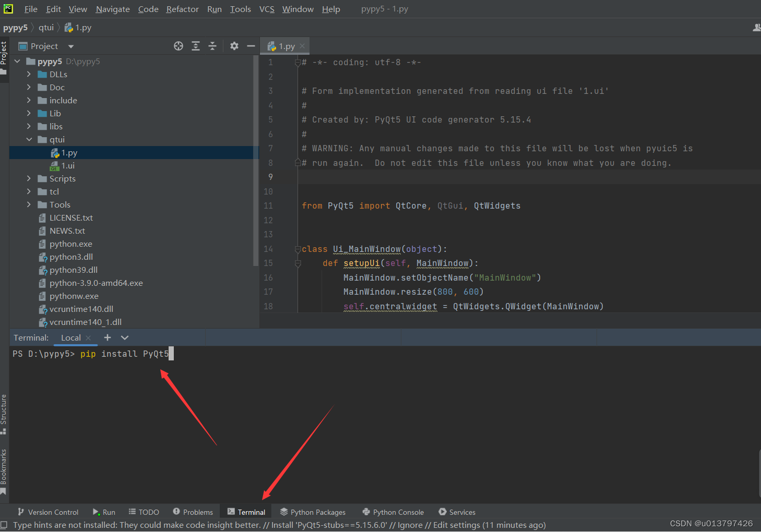The image size is (761, 532).
Task: Click the 1.py breadcrumb in navigation bar
Action: pyautogui.click(x=78, y=27)
